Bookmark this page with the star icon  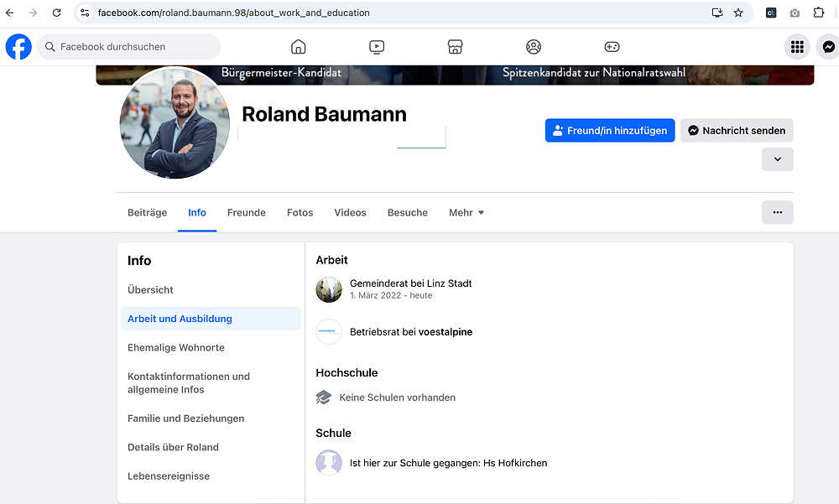pyautogui.click(x=738, y=13)
